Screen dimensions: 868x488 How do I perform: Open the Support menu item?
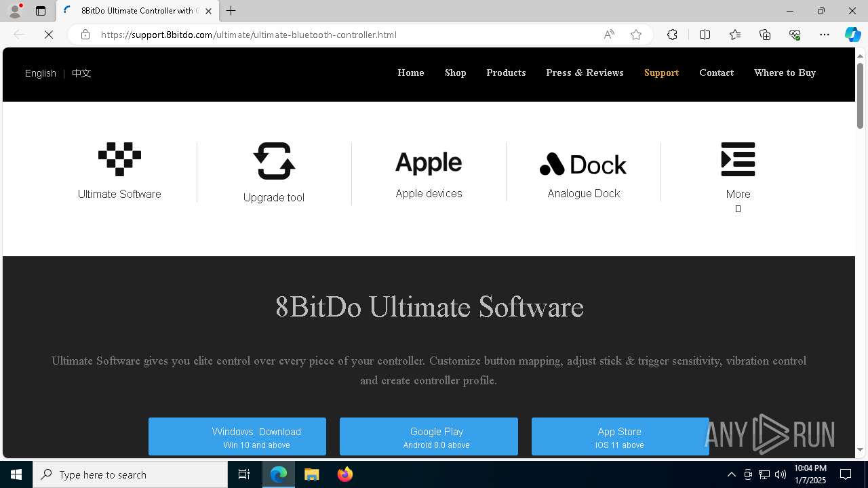[x=661, y=73]
